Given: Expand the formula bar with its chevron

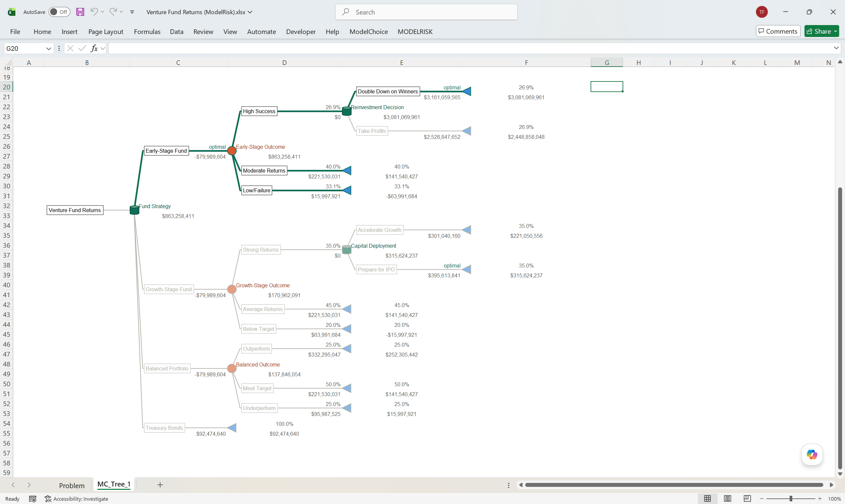Looking at the screenshot, I should [x=836, y=48].
